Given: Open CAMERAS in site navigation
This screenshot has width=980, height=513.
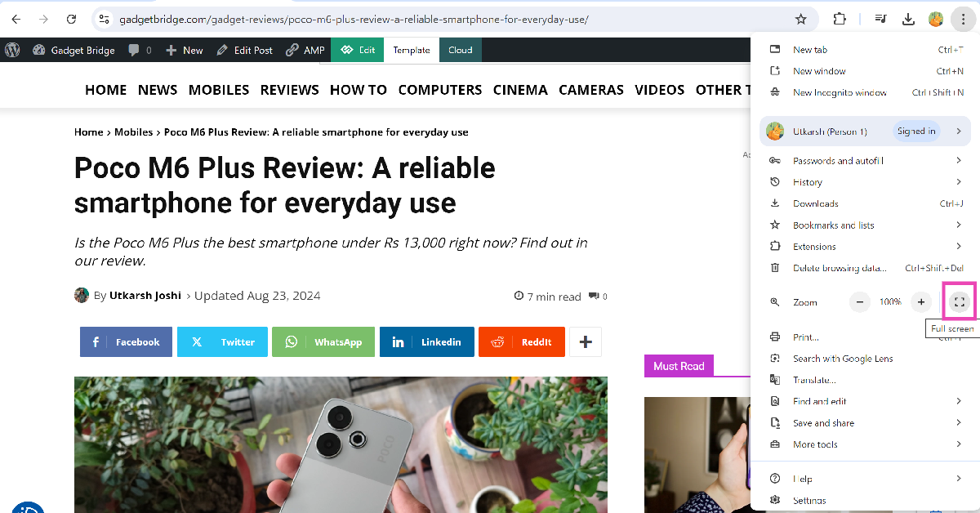Looking at the screenshot, I should [x=591, y=90].
